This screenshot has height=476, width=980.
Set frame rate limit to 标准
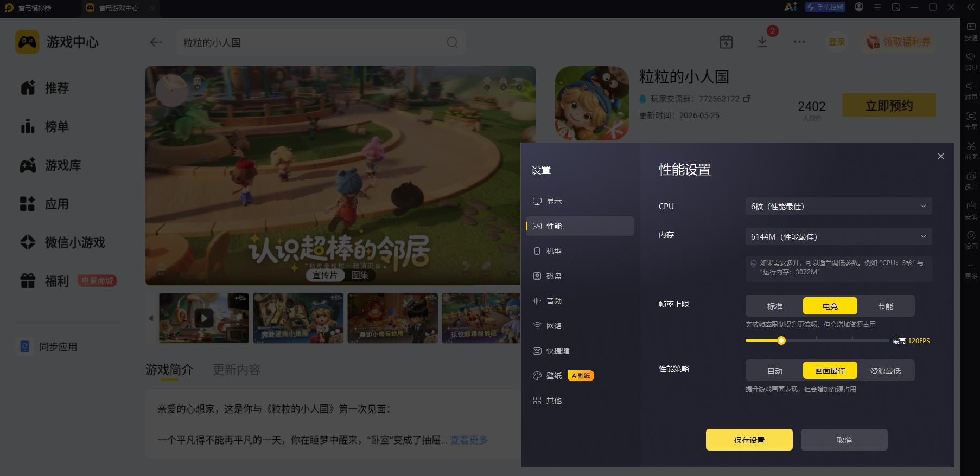774,306
